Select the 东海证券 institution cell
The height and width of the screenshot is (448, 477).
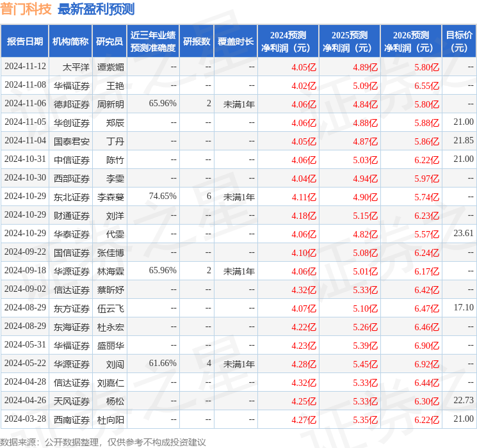(72, 327)
